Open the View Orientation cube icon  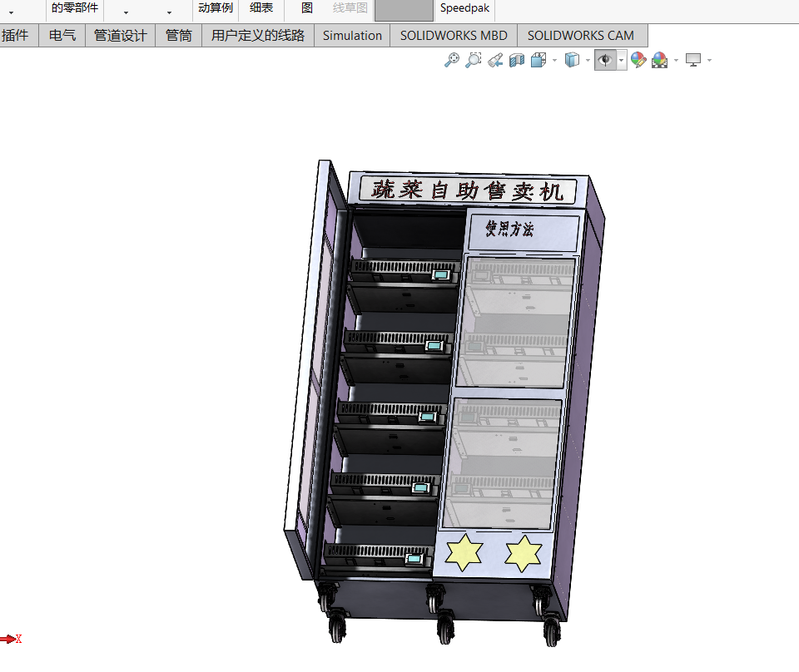tap(538, 60)
